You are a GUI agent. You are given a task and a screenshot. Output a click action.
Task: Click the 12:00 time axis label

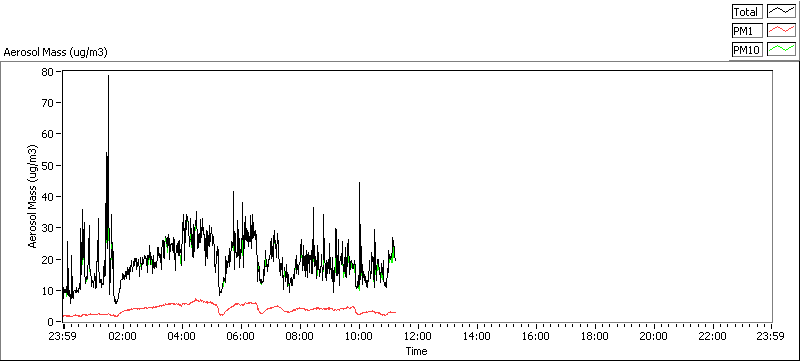coord(418,336)
